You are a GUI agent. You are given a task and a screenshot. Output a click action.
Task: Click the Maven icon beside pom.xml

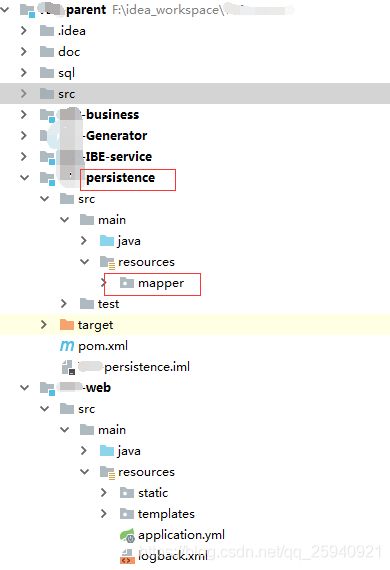pyautogui.click(x=67, y=346)
